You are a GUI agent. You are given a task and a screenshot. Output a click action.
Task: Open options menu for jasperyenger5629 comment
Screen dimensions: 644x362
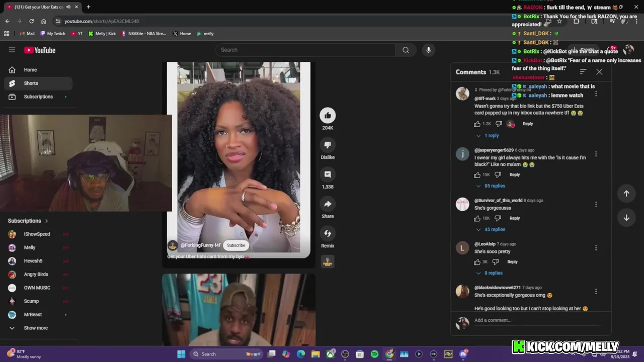coord(596,154)
